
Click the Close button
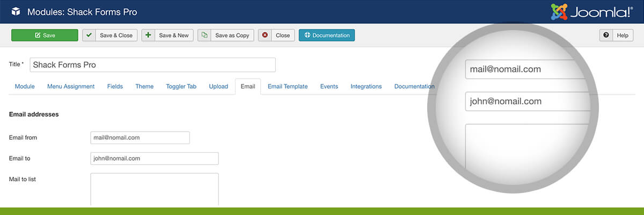(276, 35)
